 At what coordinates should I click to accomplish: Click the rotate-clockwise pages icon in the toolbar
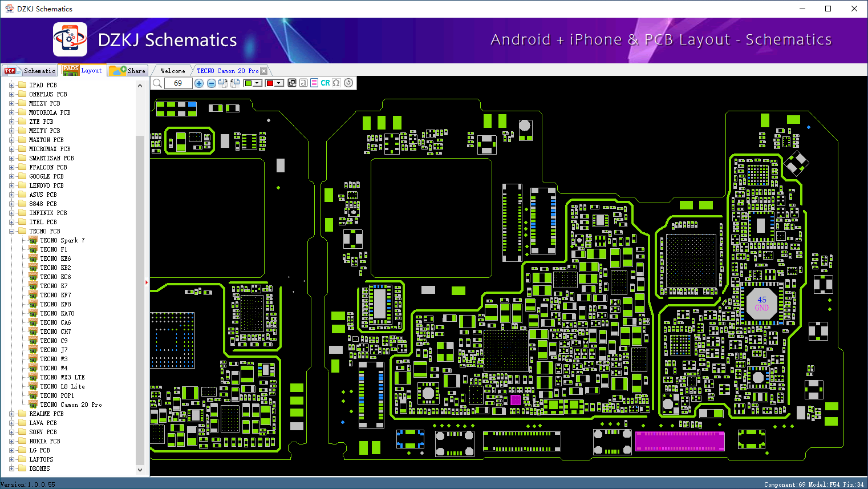click(223, 83)
